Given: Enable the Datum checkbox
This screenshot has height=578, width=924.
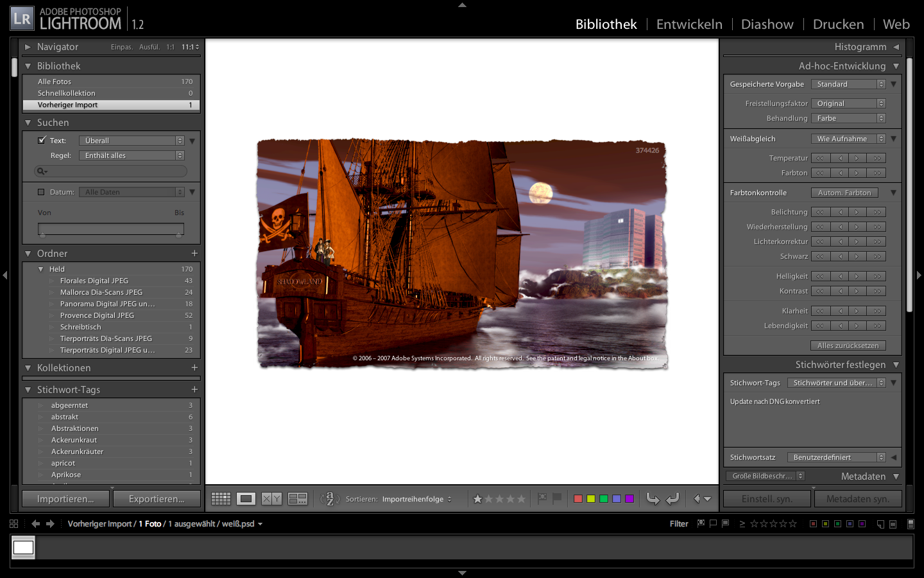Looking at the screenshot, I should tap(41, 192).
